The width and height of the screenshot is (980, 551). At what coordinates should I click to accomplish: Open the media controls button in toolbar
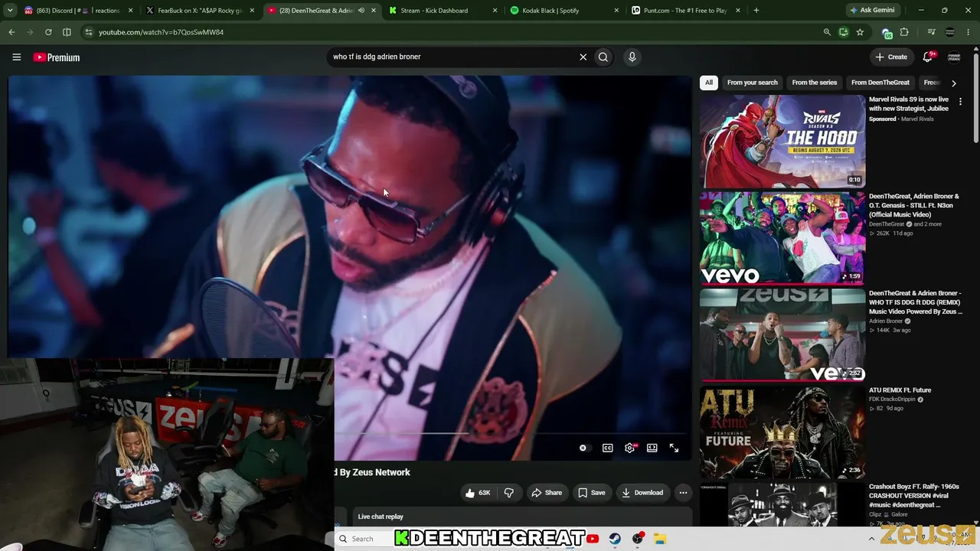click(931, 32)
